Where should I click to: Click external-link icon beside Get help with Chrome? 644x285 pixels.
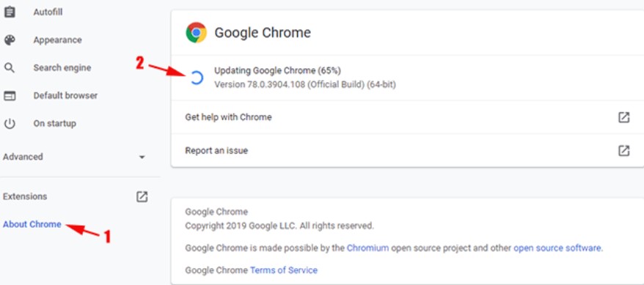tap(623, 117)
